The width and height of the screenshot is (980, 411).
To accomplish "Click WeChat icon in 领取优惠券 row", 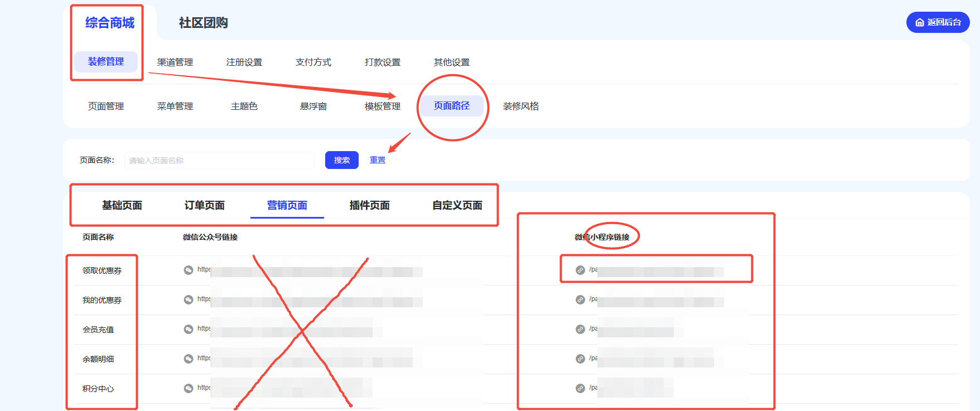I will point(189,270).
